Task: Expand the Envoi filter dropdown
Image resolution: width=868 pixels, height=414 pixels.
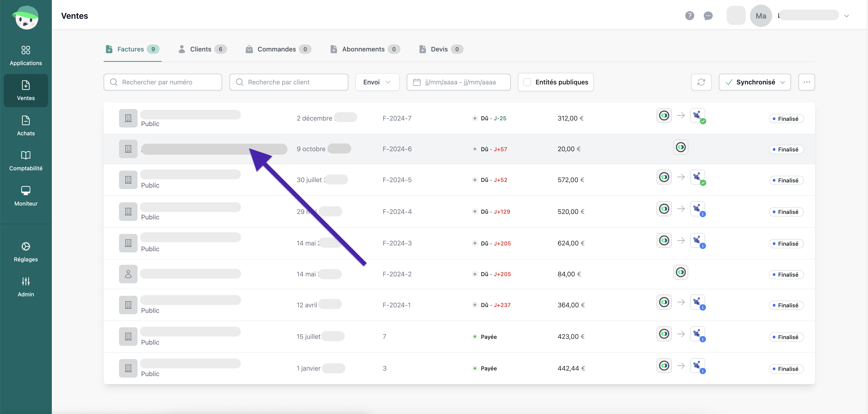Action: tap(377, 82)
